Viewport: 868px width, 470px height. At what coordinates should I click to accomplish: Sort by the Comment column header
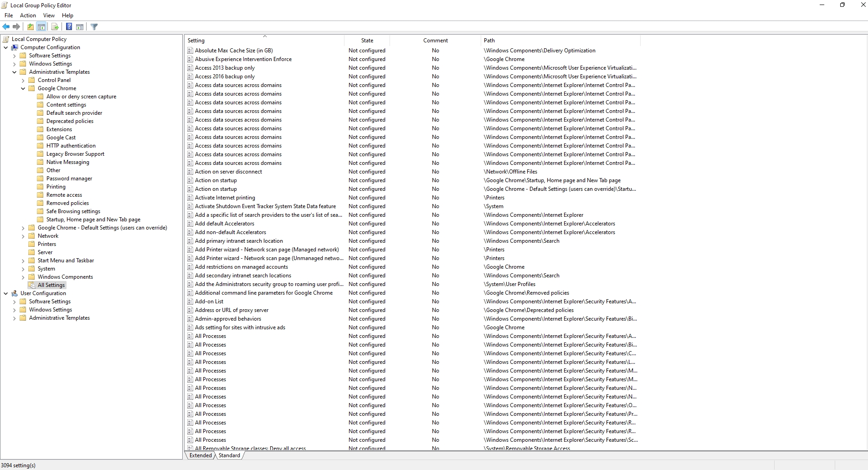435,41
